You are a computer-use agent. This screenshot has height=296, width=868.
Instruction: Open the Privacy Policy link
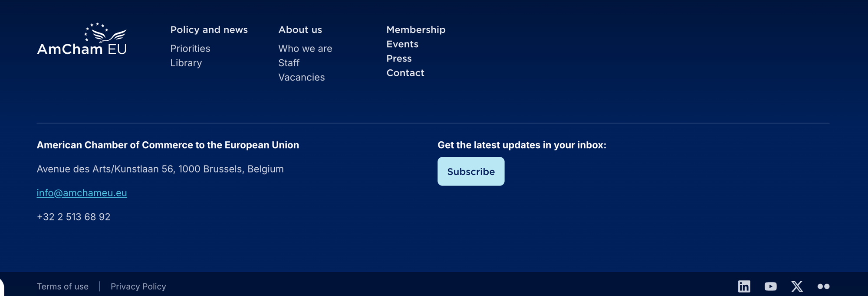tap(138, 286)
